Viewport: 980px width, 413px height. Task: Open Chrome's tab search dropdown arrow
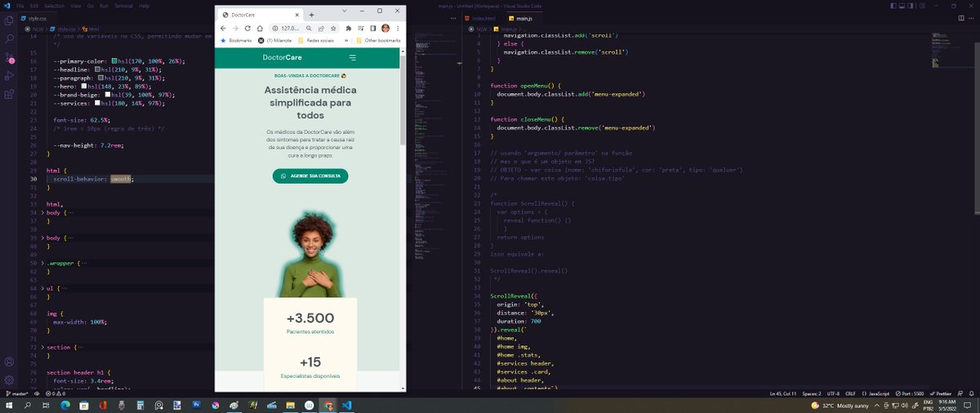(x=346, y=10)
